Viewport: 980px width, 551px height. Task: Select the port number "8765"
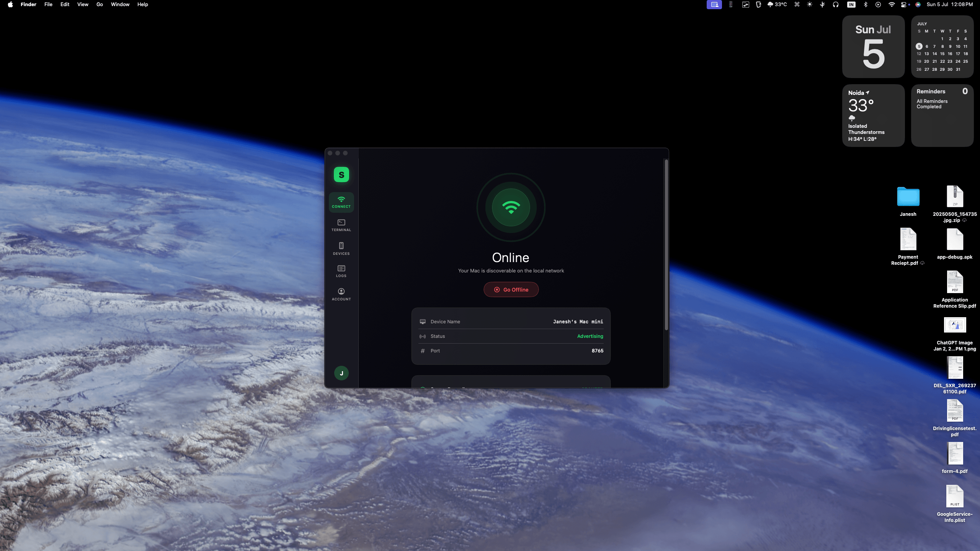point(598,351)
